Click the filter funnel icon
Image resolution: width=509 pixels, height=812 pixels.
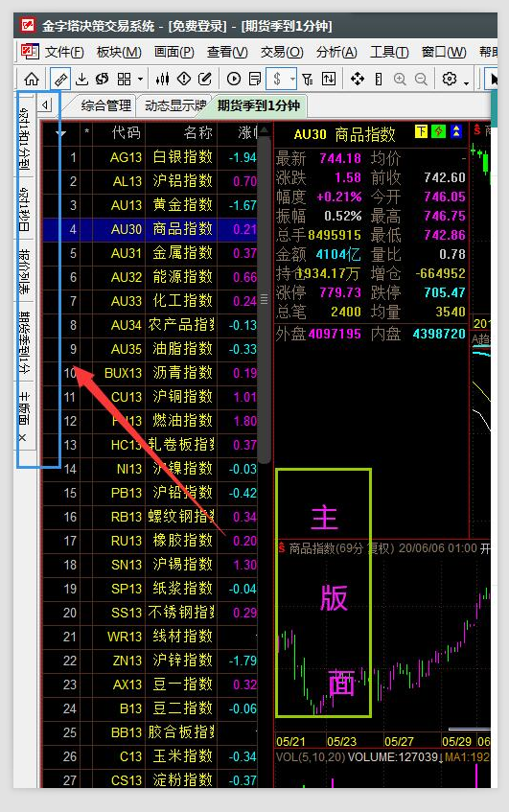click(308, 80)
